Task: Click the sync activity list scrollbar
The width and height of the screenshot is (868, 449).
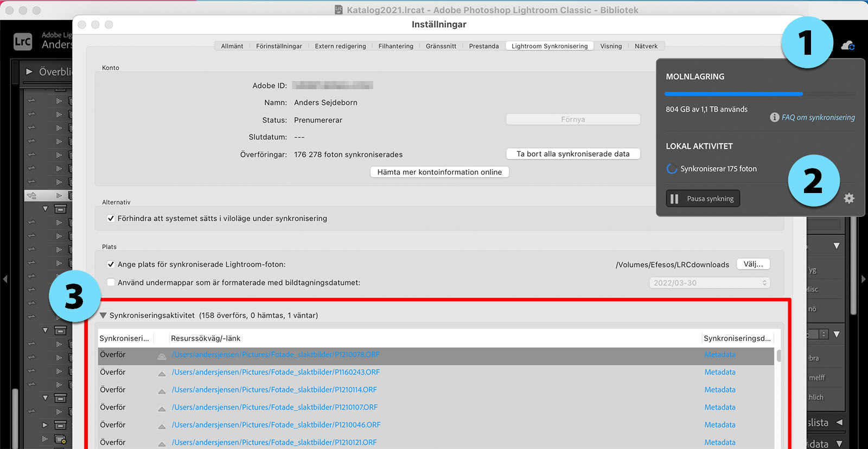Action: point(778,356)
